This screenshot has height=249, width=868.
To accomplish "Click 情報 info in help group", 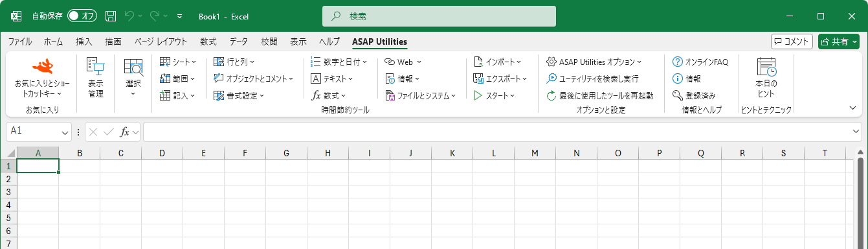I will [687, 78].
